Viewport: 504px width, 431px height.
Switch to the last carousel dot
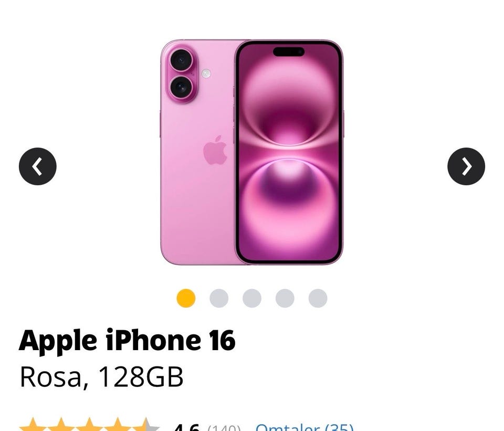[x=318, y=298]
